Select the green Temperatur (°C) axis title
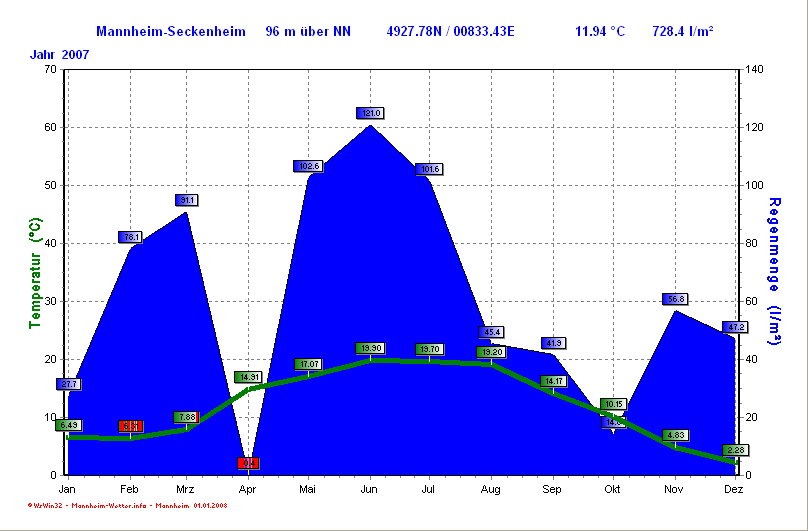This screenshot has height=531, width=808. coord(35,276)
